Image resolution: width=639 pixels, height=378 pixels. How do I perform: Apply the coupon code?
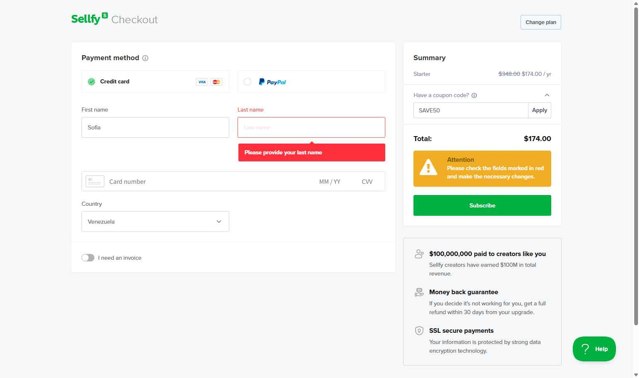coord(540,110)
